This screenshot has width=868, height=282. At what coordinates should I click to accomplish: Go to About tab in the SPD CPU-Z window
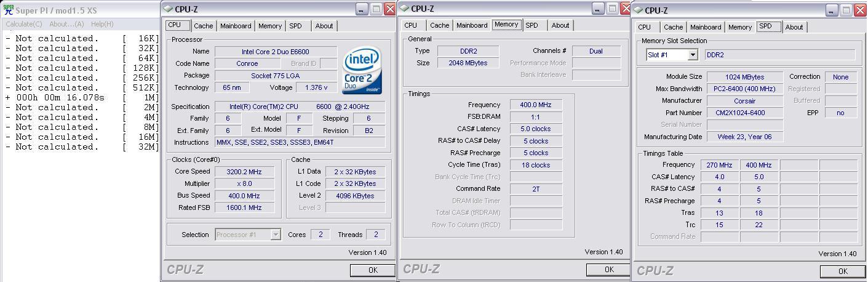794,27
